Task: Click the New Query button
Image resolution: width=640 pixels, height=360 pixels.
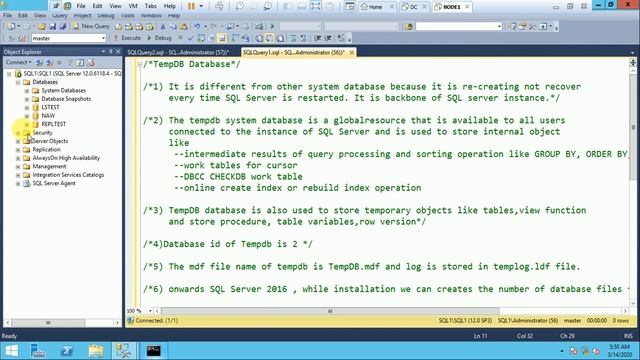Action: click(91, 26)
